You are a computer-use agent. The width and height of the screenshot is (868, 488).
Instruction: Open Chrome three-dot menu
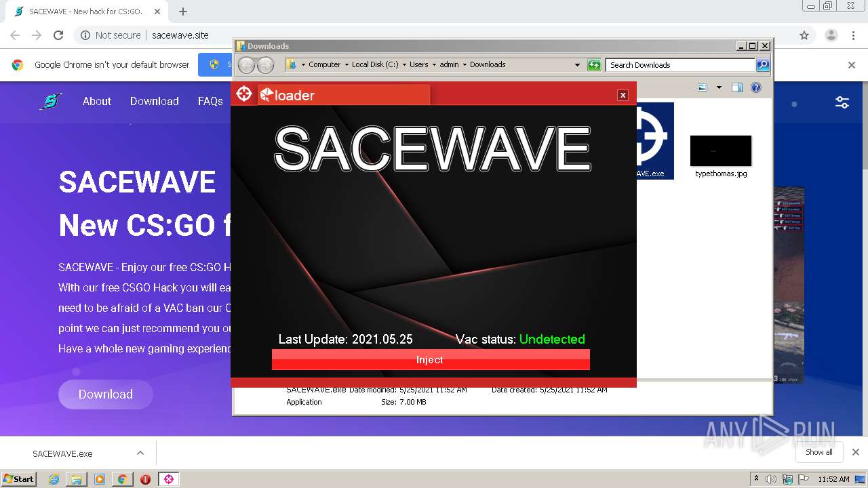[853, 35]
